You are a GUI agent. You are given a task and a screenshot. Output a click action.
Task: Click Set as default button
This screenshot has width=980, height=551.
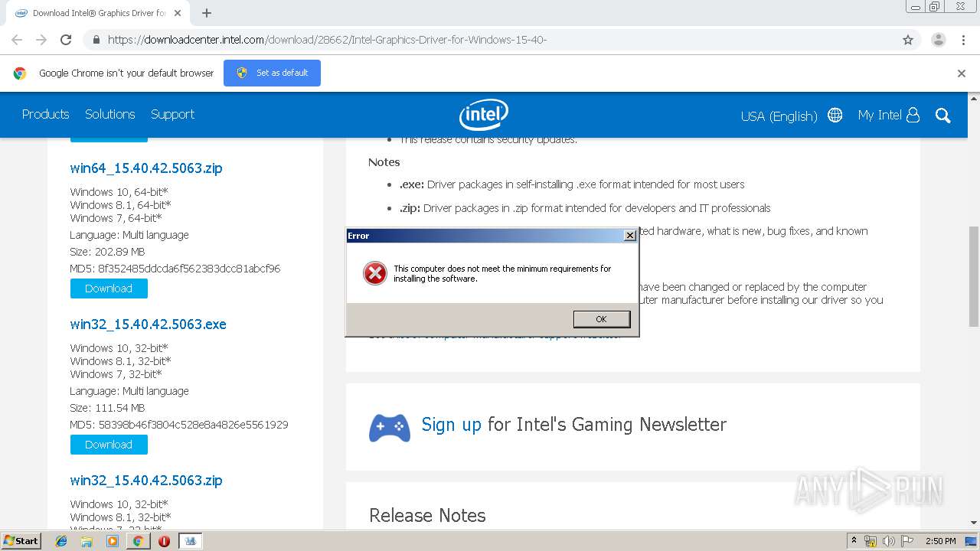tap(272, 73)
